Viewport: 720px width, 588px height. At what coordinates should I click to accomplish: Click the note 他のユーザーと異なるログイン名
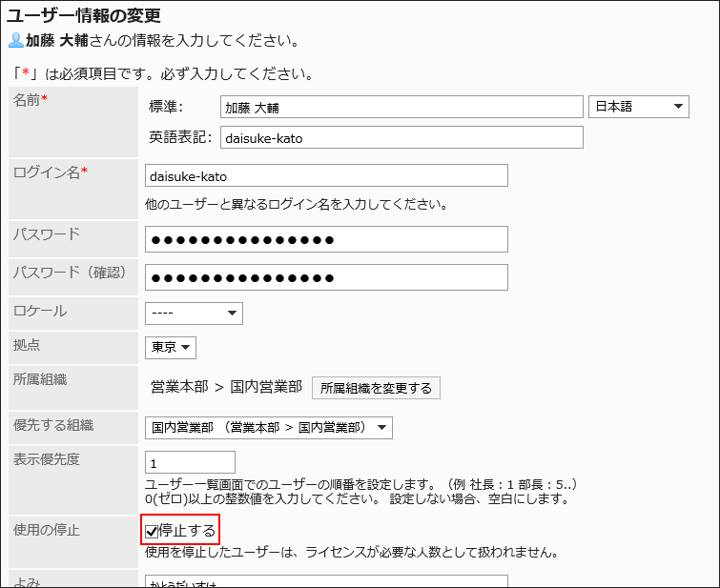[297, 204]
